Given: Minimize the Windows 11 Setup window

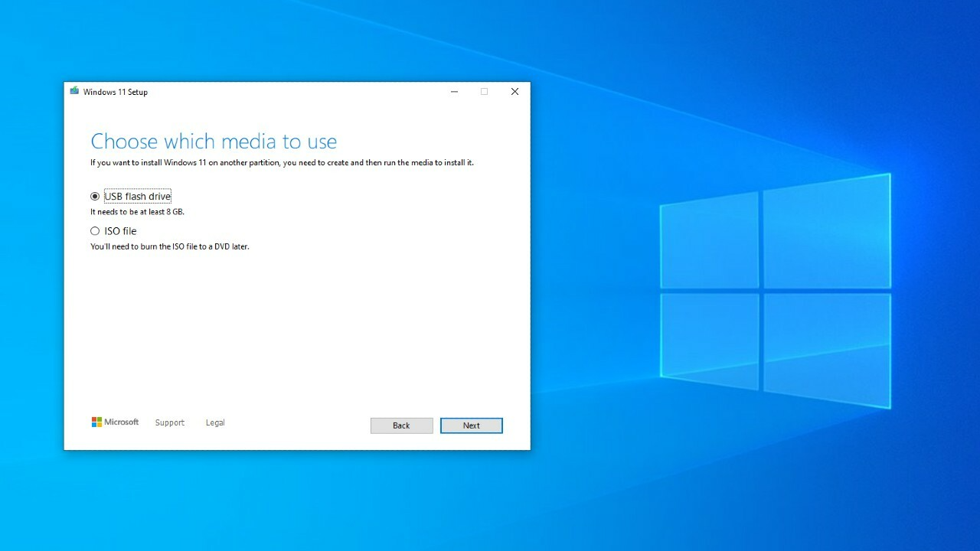Looking at the screenshot, I should pos(454,91).
